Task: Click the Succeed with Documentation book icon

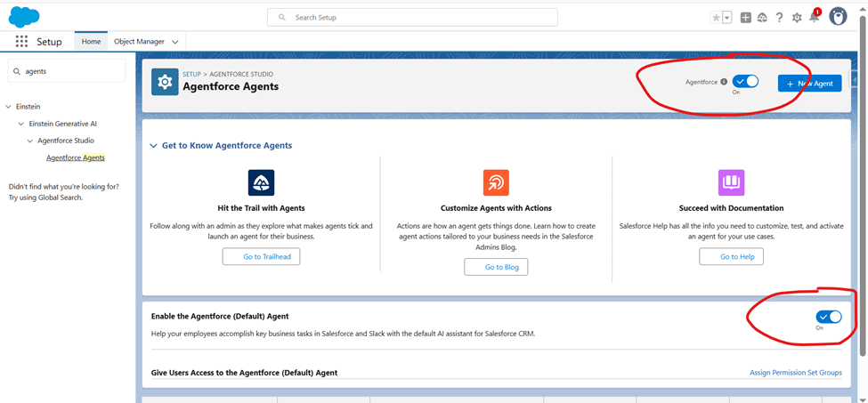Action: [731, 182]
